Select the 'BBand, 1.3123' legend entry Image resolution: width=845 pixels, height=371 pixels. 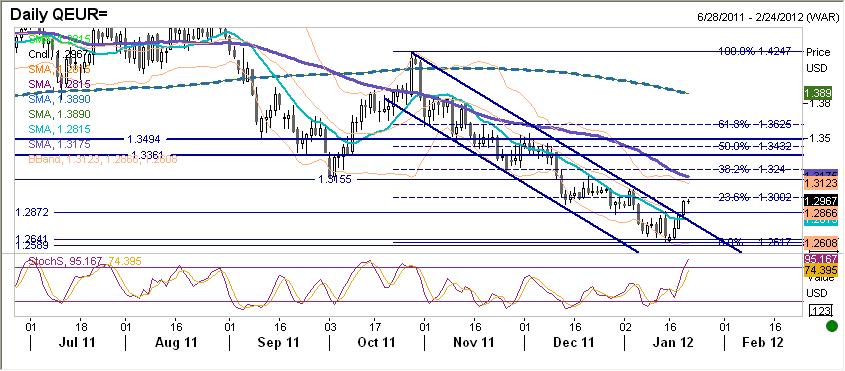(102, 159)
